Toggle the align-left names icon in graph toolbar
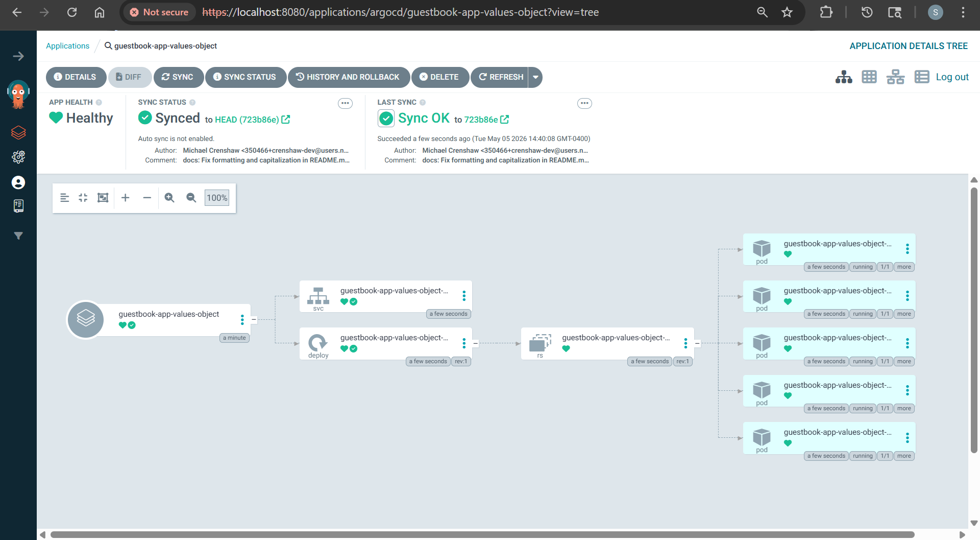Viewport: 980px width, 540px height. [65, 198]
